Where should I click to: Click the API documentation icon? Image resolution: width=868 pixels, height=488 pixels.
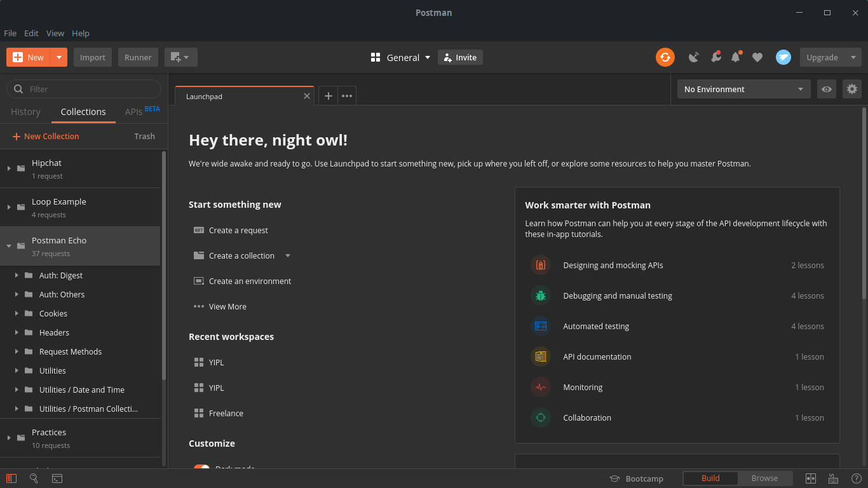point(541,356)
